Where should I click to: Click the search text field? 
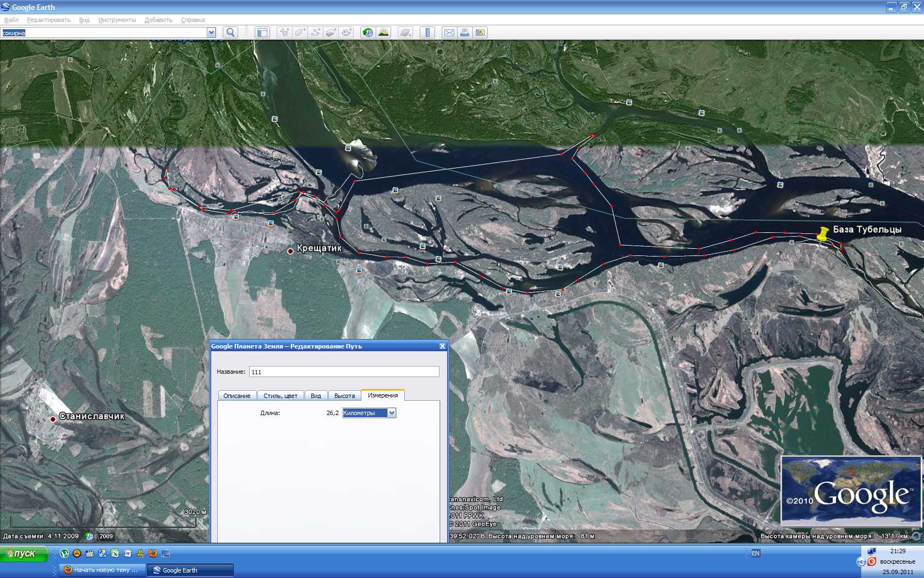[x=104, y=32]
